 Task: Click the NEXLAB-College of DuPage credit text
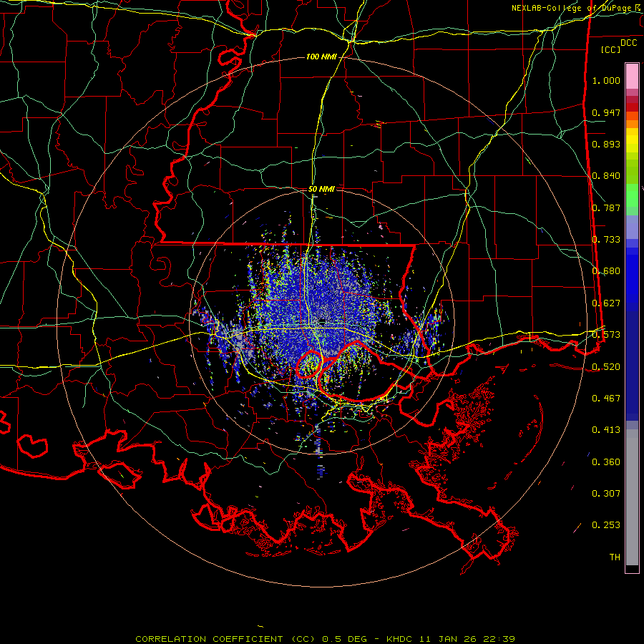click(x=571, y=8)
